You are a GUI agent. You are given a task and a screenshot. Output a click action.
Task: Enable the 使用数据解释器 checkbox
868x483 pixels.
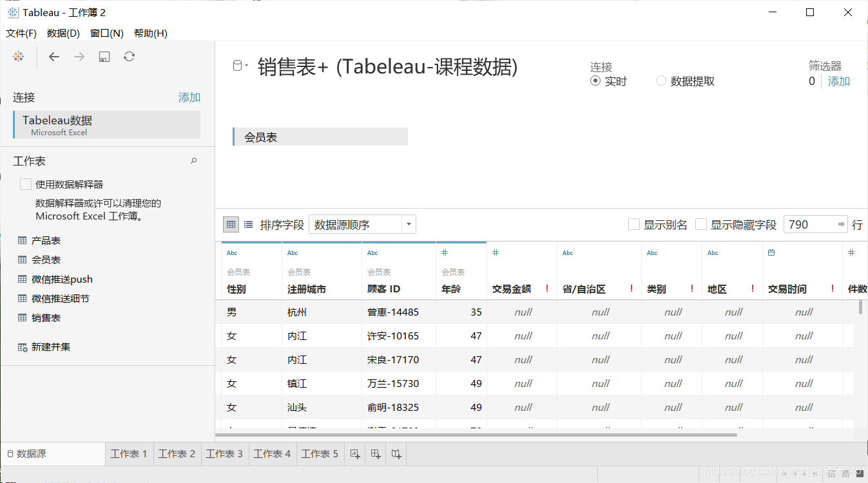pyautogui.click(x=26, y=184)
